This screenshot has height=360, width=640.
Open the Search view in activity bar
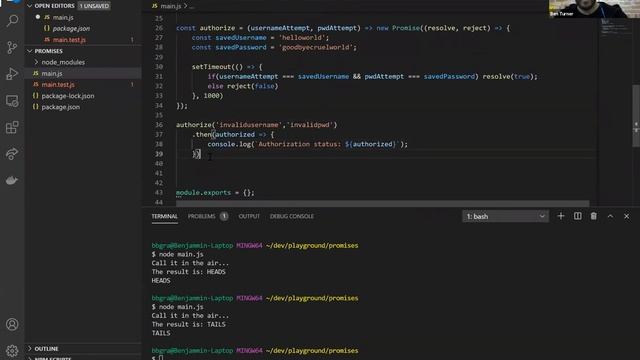(12, 20)
